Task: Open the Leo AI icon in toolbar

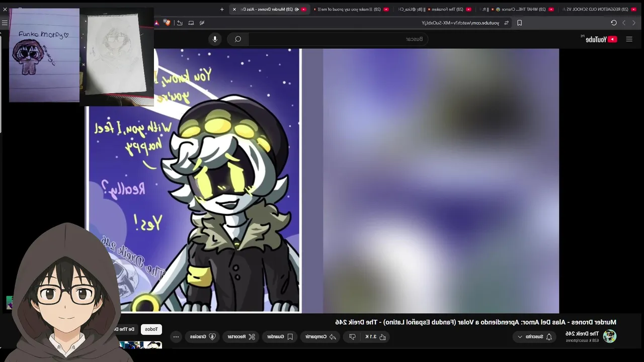Action: point(202,23)
